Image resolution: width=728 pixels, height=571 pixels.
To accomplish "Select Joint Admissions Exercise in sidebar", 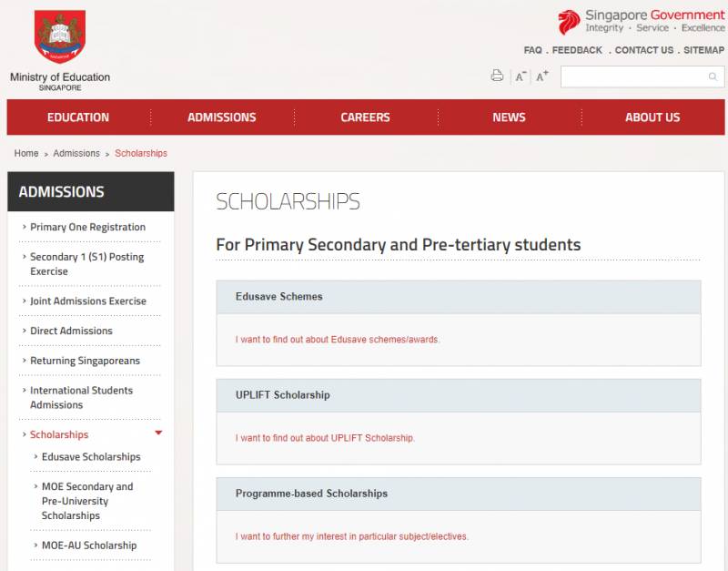I will tap(87, 301).
